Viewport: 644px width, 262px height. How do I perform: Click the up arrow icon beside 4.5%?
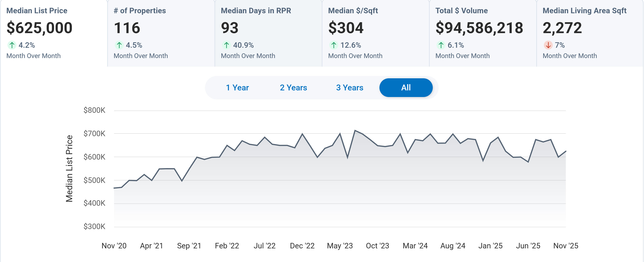pos(119,45)
